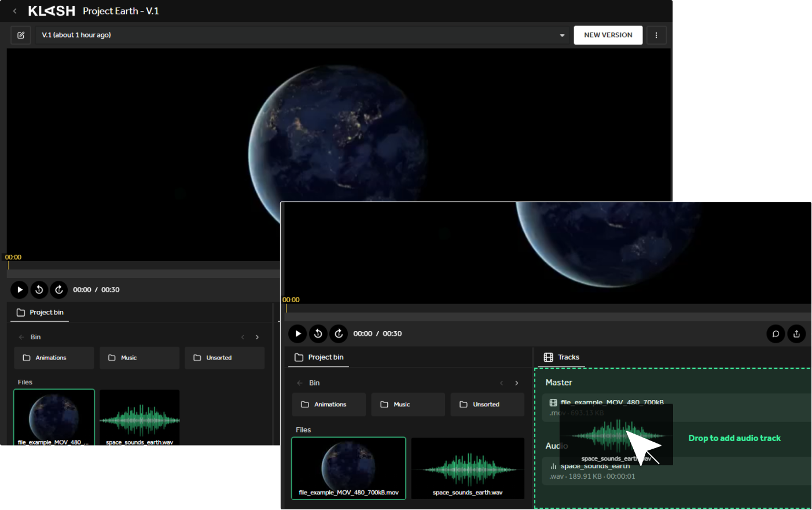Image resolution: width=812 pixels, height=510 pixels.
Task: Click the edit pencil icon near version selector
Action: point(21,35)
